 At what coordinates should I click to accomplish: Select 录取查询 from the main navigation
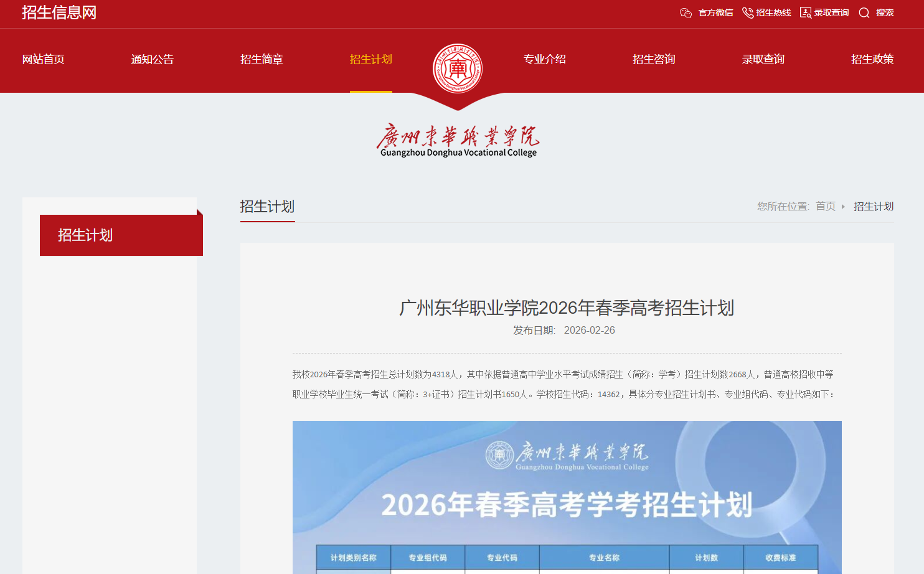[763, 59]
